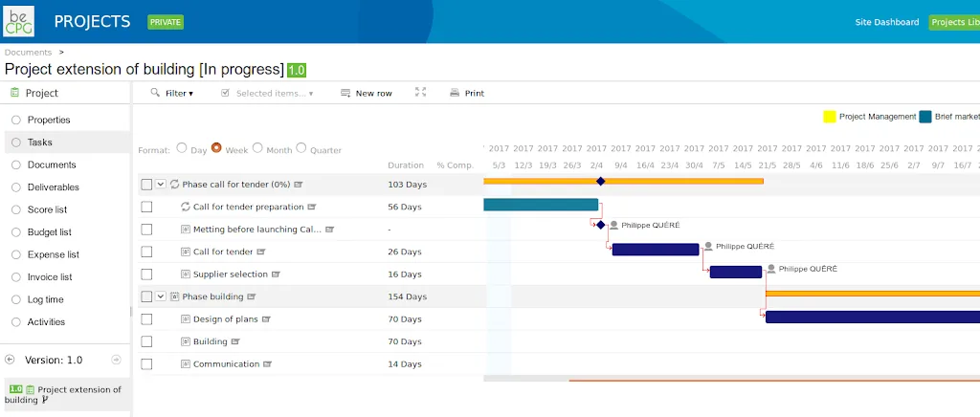The width and height of the screenshot is (980, 417).
Task: Select the Month format radio button
Action: [257, 148]
